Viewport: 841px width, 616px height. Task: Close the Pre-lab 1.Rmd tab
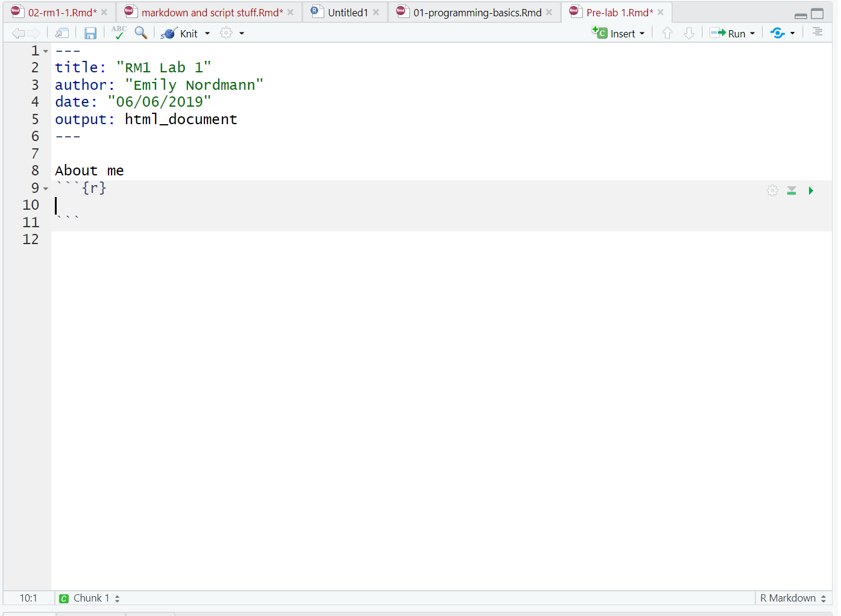click(661, 12)
